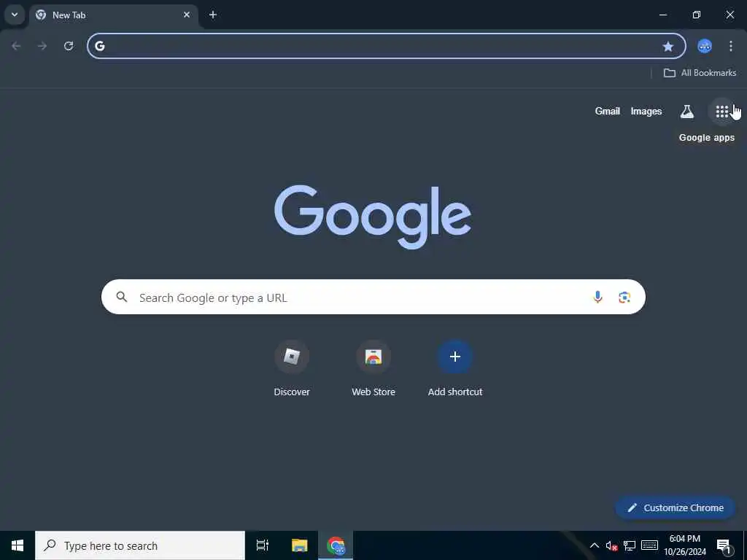
Task: Open Chrome's three-dot menu
Action: [731, 46]
